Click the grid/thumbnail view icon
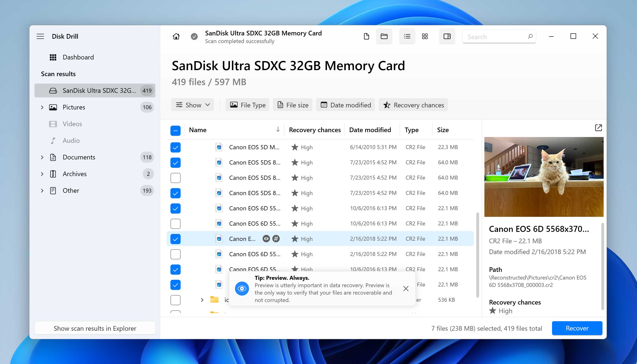The image size is (637, 364). tap(425, 37)
